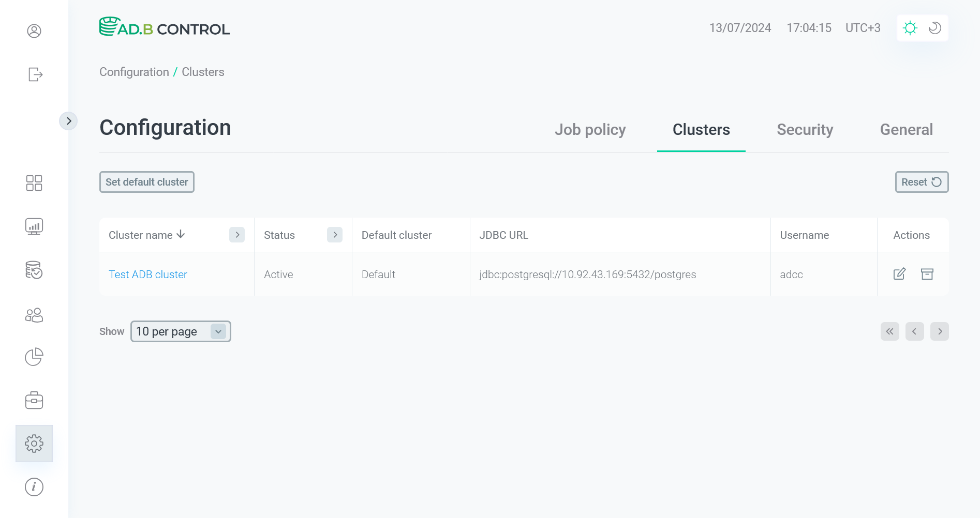Switch to the Security tab

click(x=805, y=130)
